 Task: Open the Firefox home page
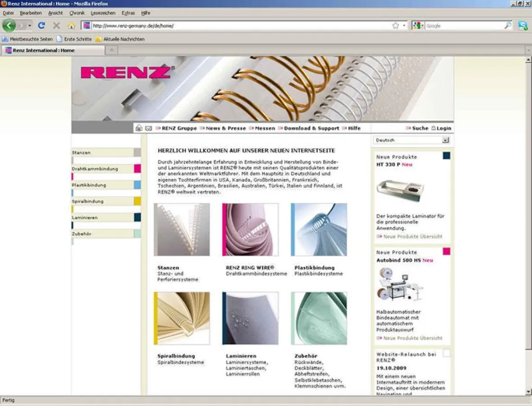click(x=71, y=25)
